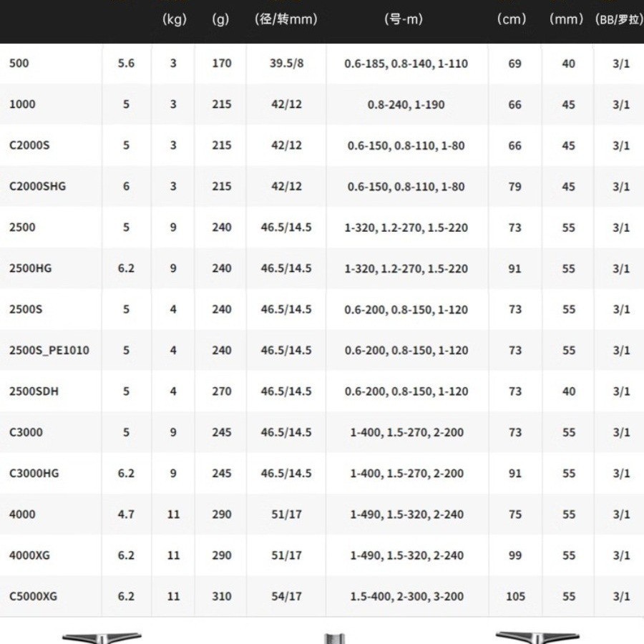Click the C2000SHG model name
644x644 pixels.
click(37, 187)
